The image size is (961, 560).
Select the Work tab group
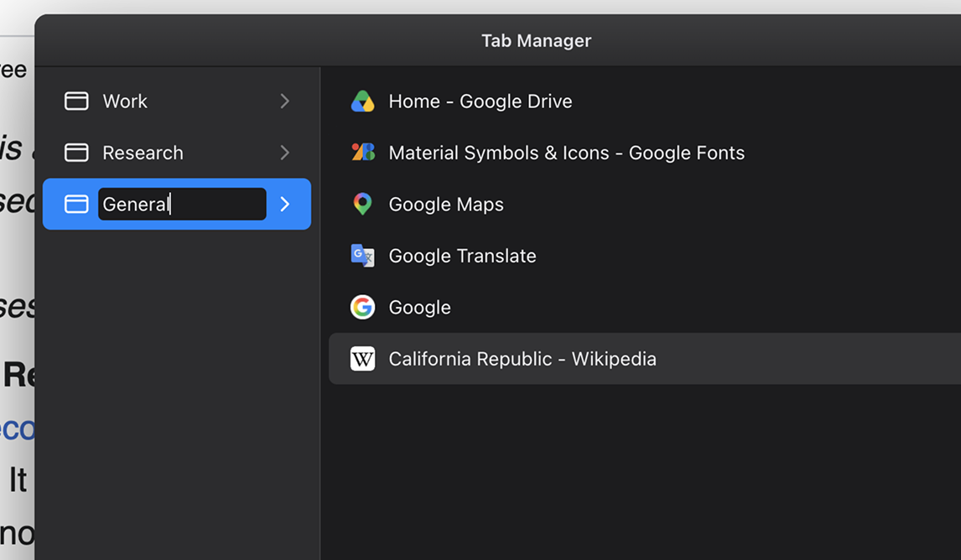point(177,101)
